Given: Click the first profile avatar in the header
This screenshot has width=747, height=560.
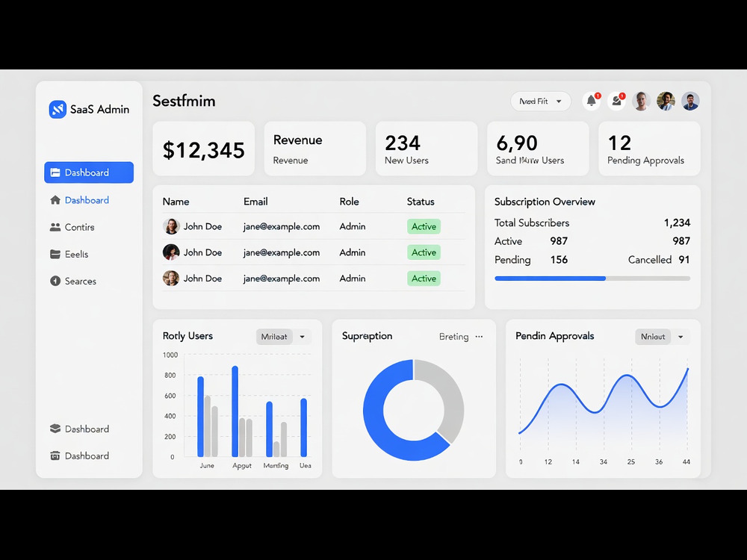Looking at the screenshot, I should (641, 101).
